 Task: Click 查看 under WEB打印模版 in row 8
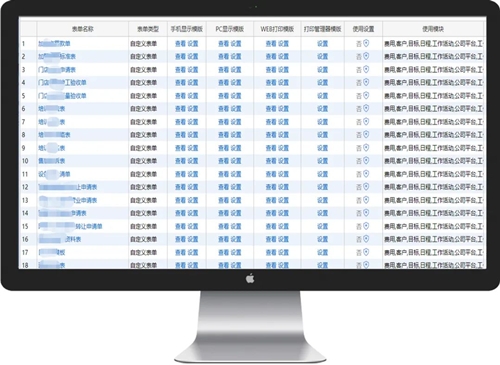pos(271,135)
